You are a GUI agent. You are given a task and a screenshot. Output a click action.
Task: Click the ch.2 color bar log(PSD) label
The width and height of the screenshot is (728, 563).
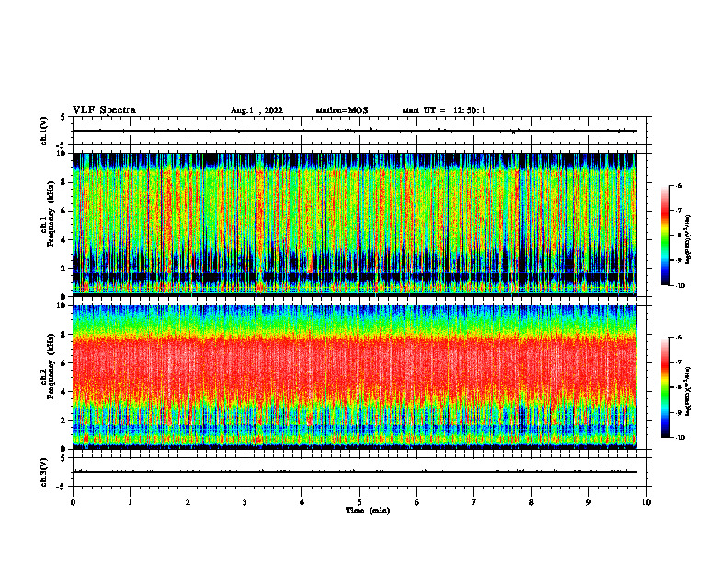(688, 392)
